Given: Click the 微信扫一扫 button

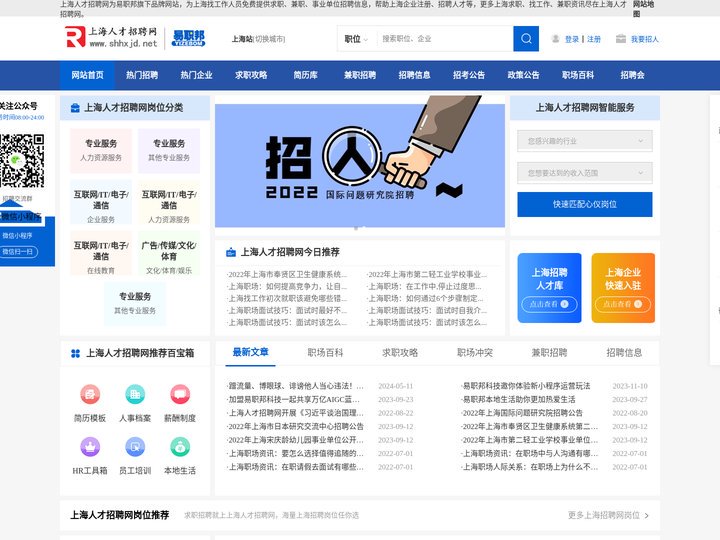Looking at the screenshot, I should point(18,252).
